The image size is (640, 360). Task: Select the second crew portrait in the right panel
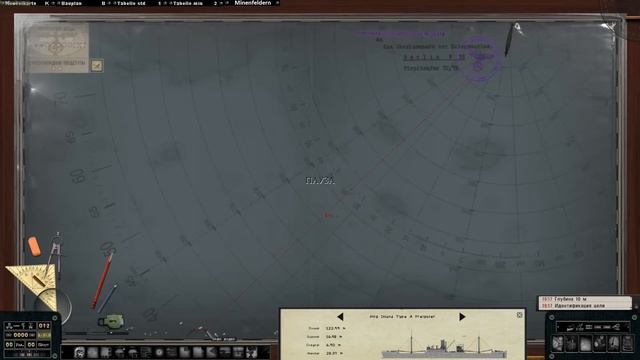572,344
